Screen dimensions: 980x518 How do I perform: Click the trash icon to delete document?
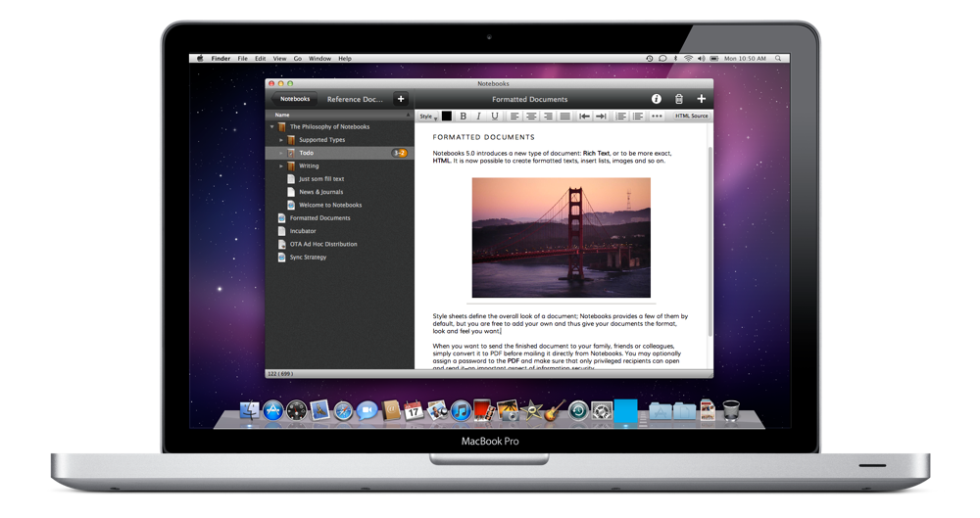click(x=678, y=99)
